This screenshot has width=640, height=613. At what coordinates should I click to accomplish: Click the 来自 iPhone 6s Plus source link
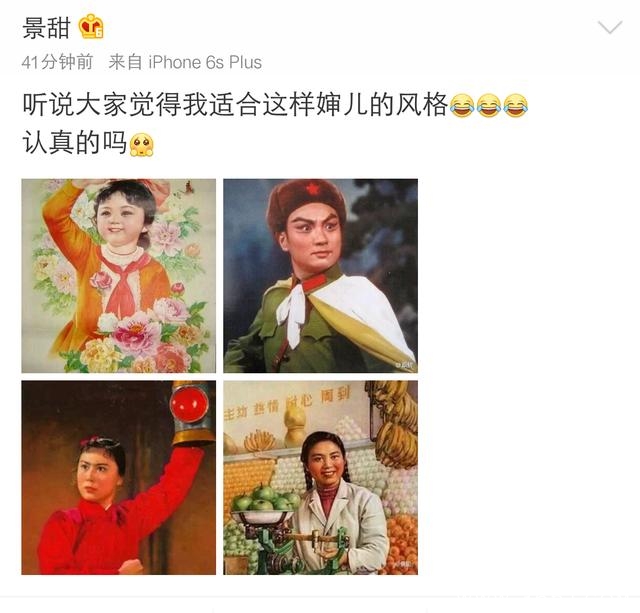coord(185,62)
